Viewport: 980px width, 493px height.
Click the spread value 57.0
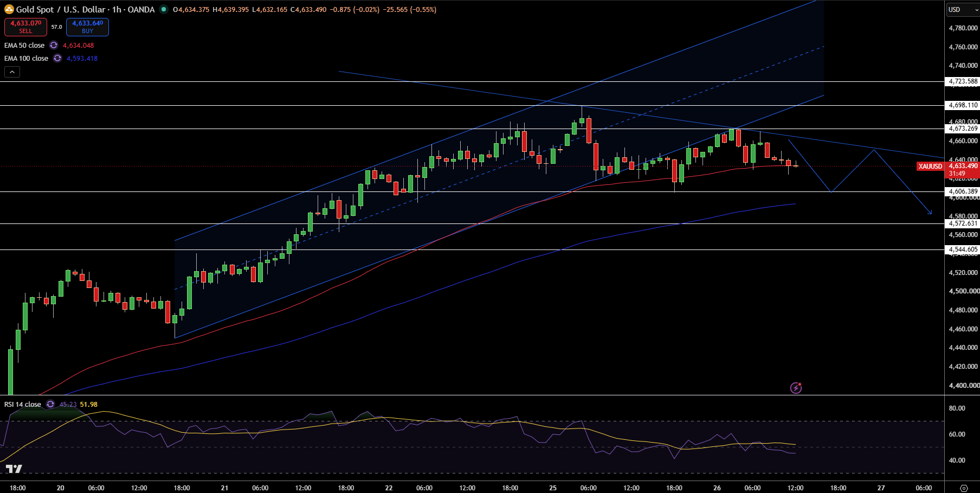click(x=56, y=27)
